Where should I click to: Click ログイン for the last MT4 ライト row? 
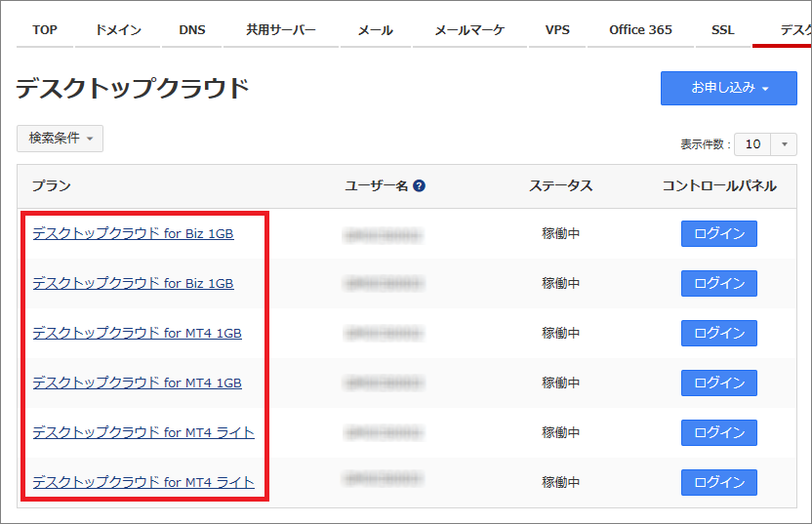pyautogui.click(x=718, y=482)
